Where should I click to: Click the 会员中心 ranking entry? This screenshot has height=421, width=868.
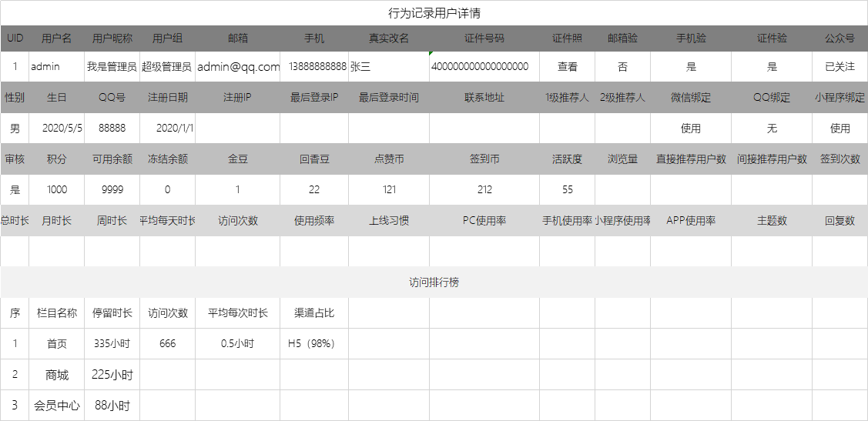click(56, 406)
